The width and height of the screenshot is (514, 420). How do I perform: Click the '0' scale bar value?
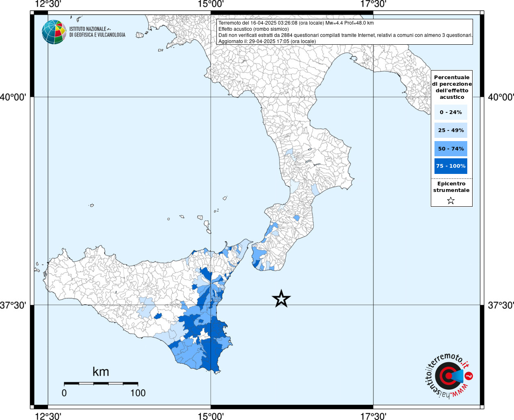click(64, 393)
